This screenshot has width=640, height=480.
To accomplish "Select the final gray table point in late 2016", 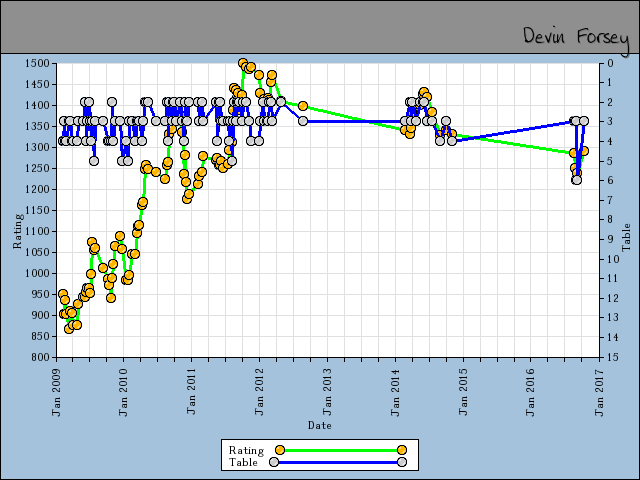I will pos(584,121).
